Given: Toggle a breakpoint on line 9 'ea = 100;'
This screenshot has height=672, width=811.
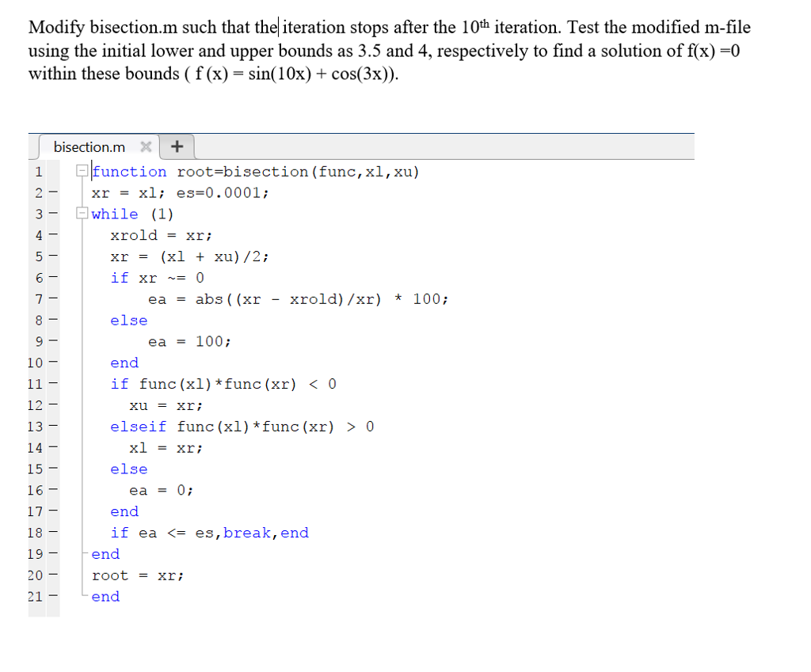Looking at the screenshot, I should (x=51, y=341).
